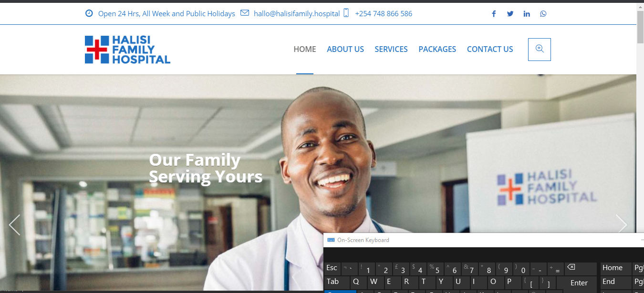Click the +254 748 866 586 phone number
This screenshot has height=293, width=644.
tap(384, 14)
